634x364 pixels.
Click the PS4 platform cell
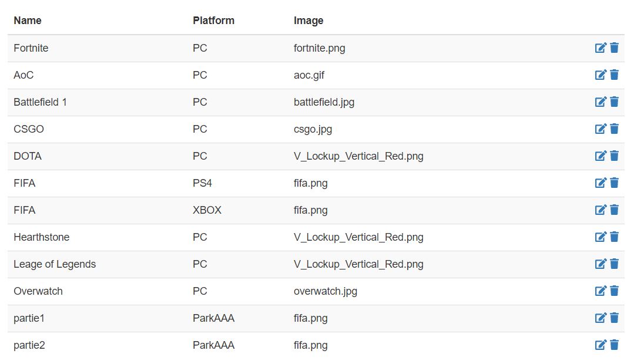(x=202, y=183)
